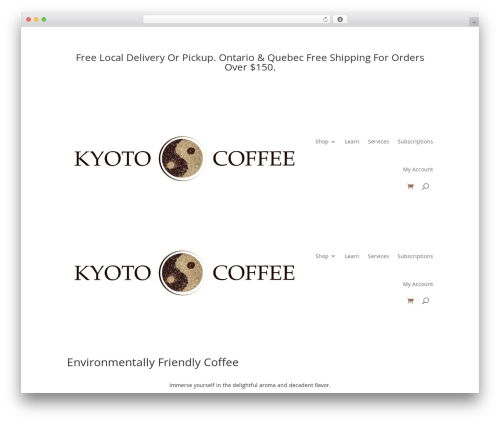500x423 pixels.
Task: Reload the page with the browser refresh icon
Action: click(x=325, y=20)
